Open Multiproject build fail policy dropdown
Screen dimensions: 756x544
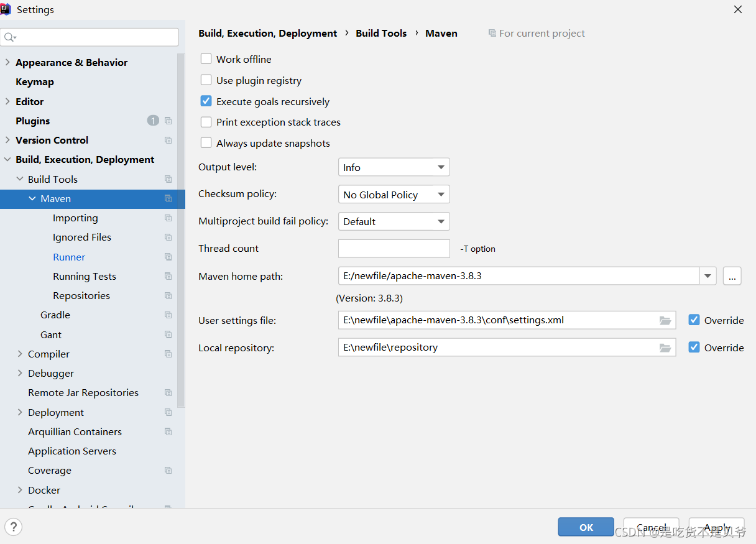(x=394, y=221)
